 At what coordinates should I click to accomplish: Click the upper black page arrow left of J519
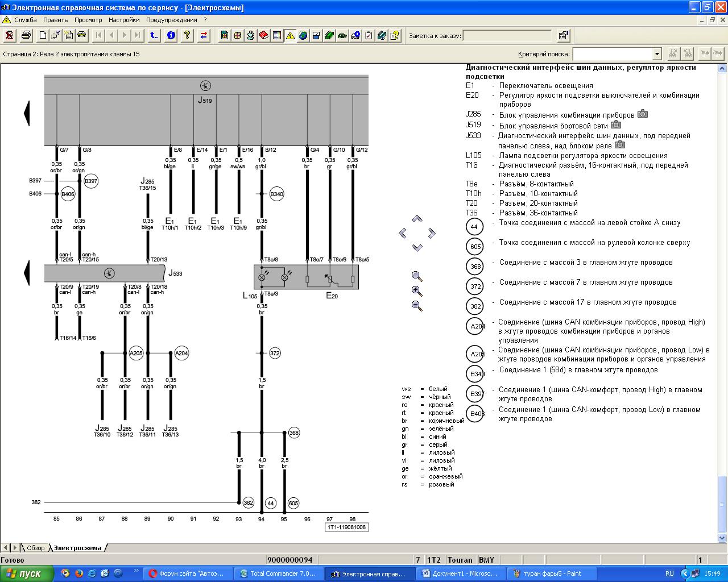(x=27, y=113)
